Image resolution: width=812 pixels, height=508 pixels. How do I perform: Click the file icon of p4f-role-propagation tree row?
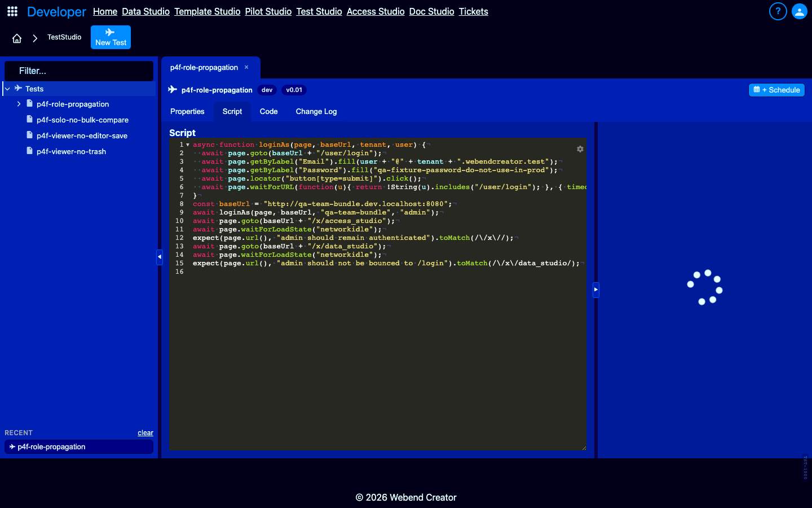(29, 103)
